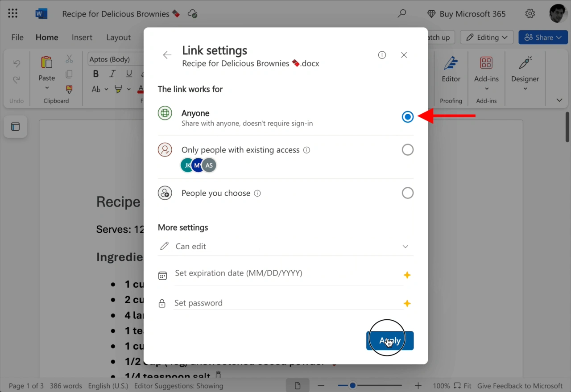This screenshot has width=571, height=392.
Task: Open the settings gear icon
Action: [x=530, y=14]
